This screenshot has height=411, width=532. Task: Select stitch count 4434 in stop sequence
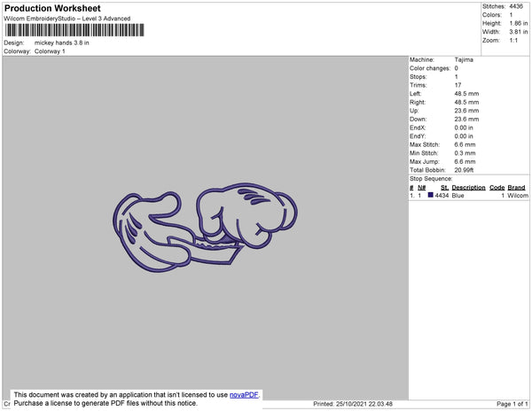(442, 196)
